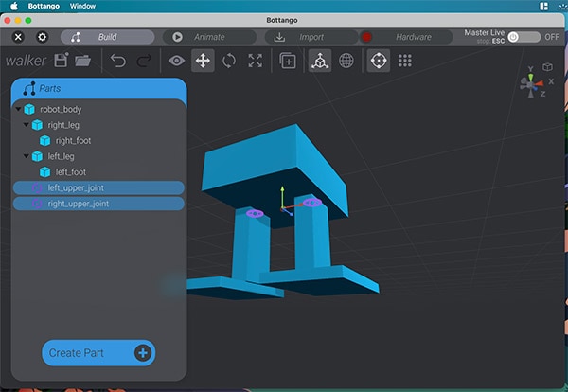Open project folder icon in toolbar
Viewport: 568px width, 392px height.
click(x=83, y=61)
